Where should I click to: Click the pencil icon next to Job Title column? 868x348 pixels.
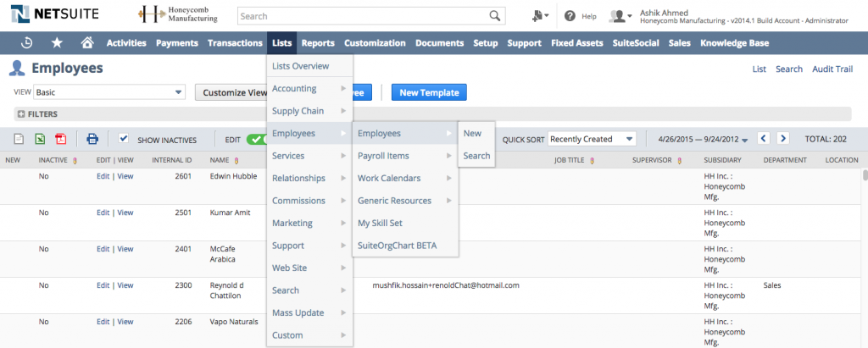[591, 160]
